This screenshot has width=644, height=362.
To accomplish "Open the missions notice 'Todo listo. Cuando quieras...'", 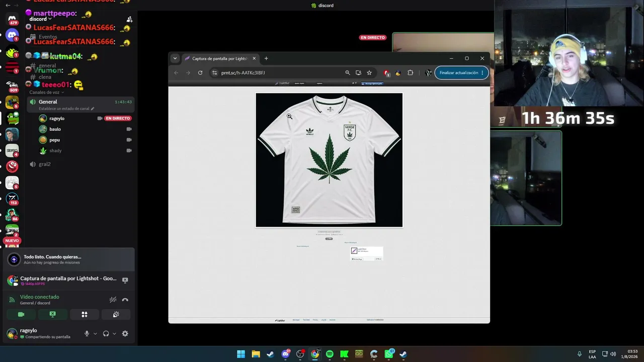I will pos(68,259).
